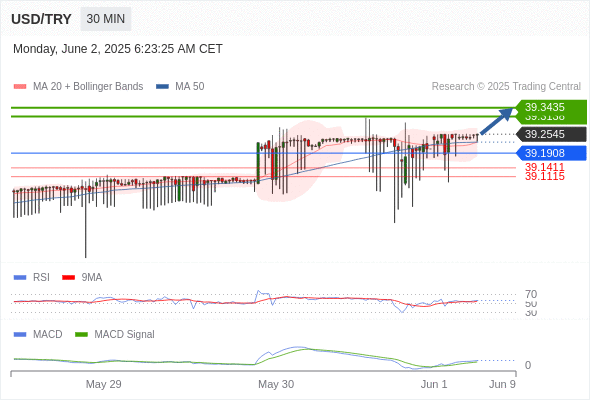The image size is (590, 400).
Task: Click the red 39.1115 support label
Action: click(x=545, y=176)
